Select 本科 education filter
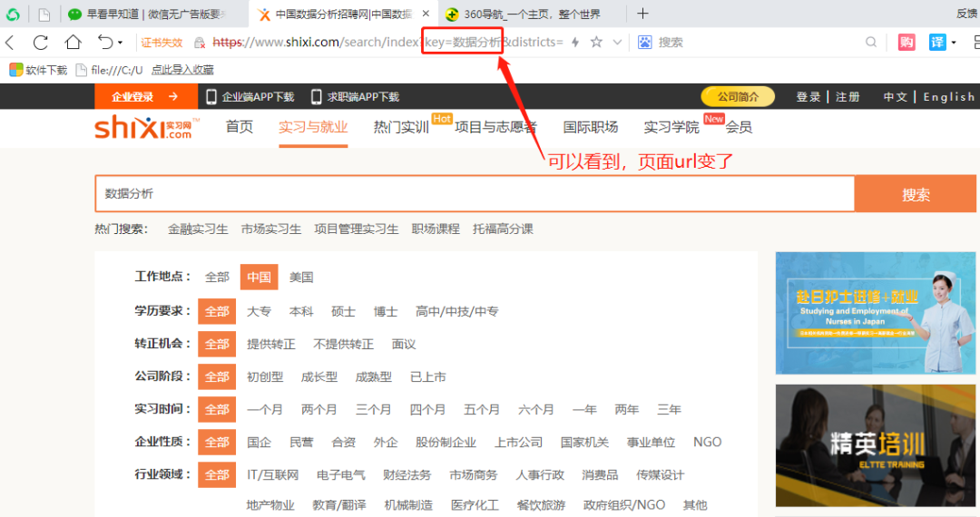The height and width of the screenshot is (517, 980). (301, 312)
